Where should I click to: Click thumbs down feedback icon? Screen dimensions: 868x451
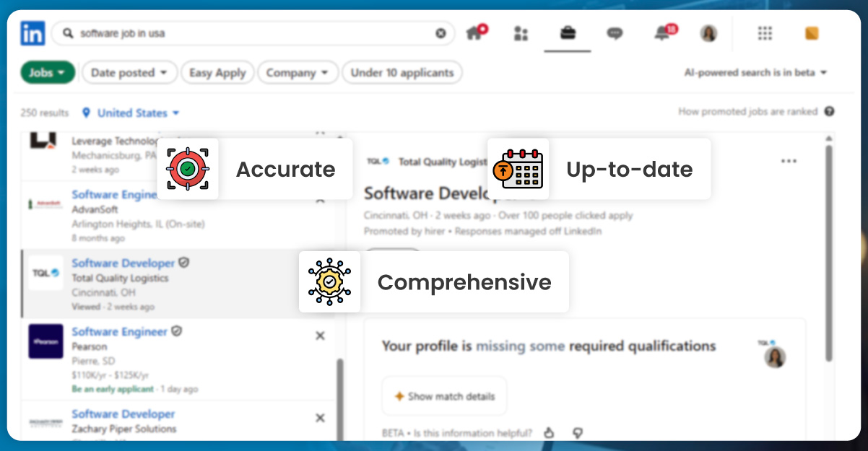click(577, 433)
